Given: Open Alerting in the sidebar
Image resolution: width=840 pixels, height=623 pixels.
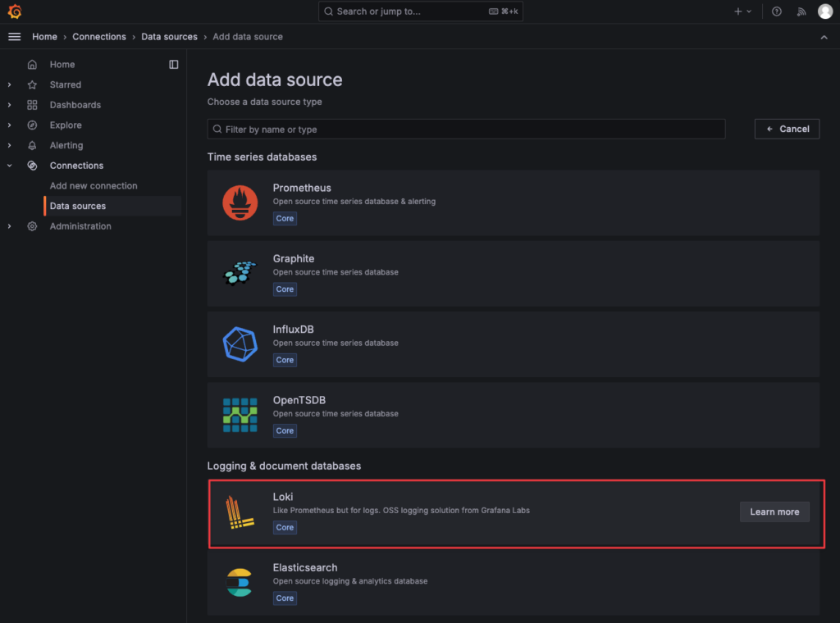Looking at the screenshot, I should pos(66,146).
